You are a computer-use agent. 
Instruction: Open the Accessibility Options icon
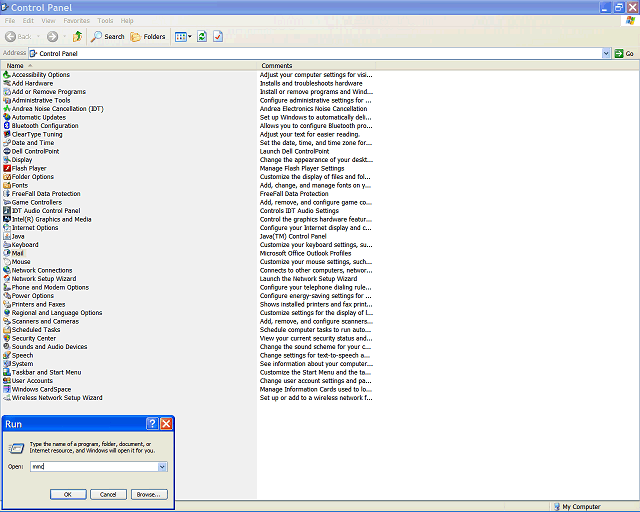tap(7, 75)
